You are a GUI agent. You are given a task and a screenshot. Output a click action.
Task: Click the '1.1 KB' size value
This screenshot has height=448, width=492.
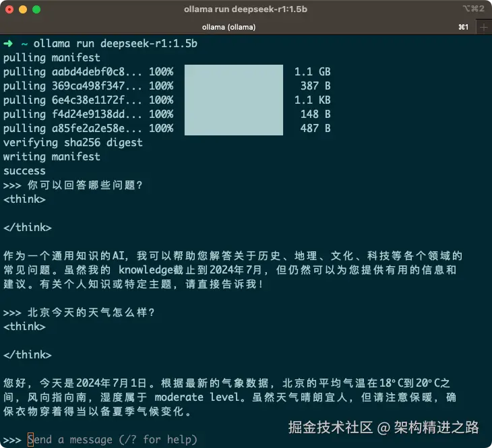pos(313,100)
